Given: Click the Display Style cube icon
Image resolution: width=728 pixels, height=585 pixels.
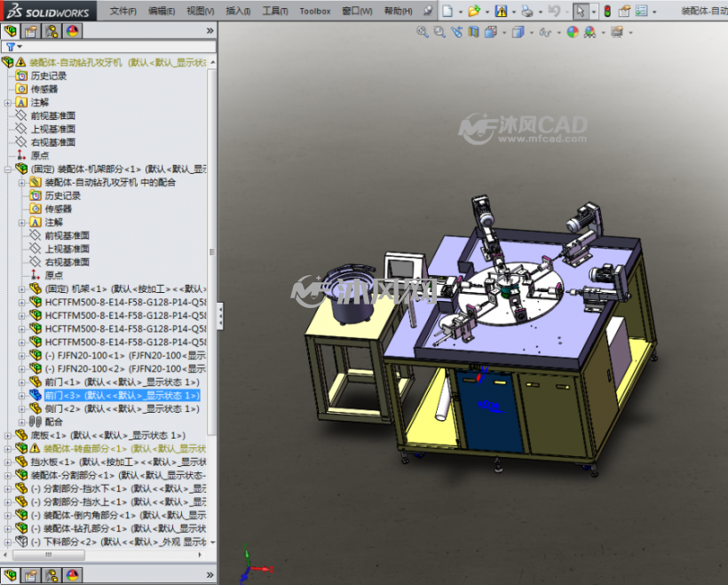Looking at the screenshot, I should tap(518, 32).
